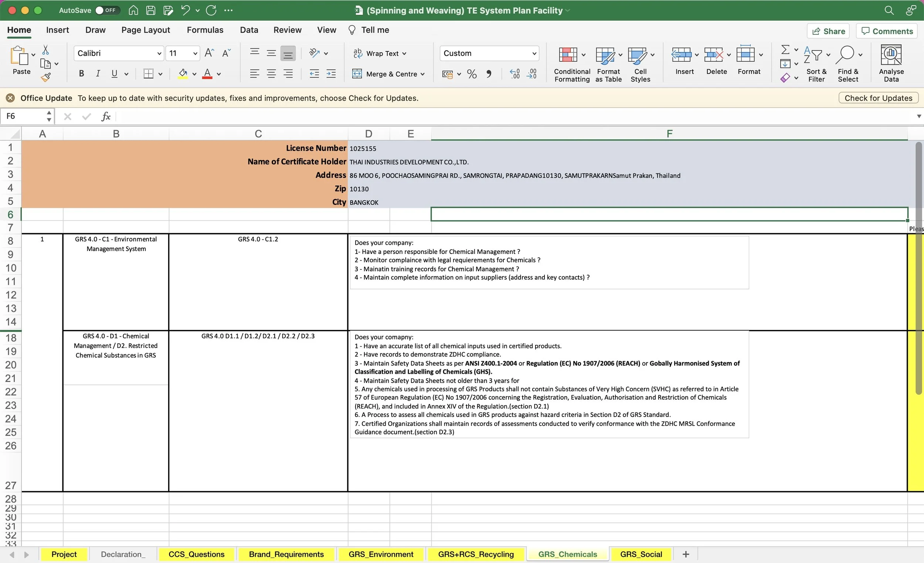Click the orientation angle text icon
This screenshot has height=563, width=924.
[x=314, y=53]
